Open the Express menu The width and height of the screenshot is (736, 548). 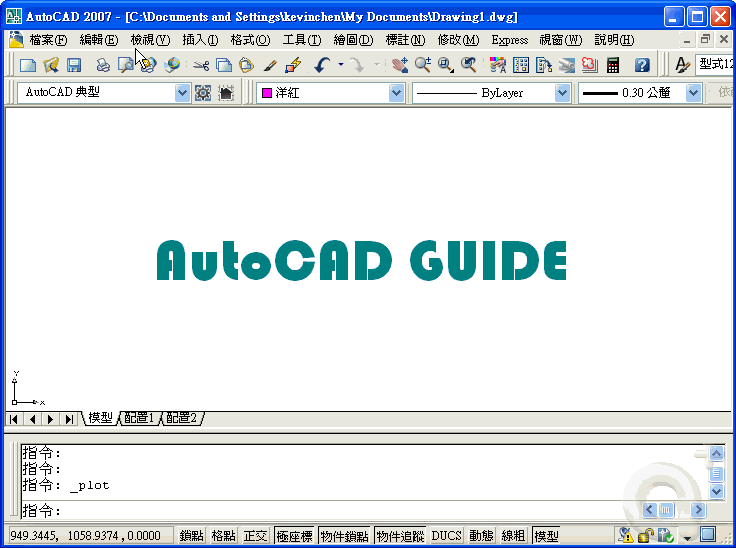[x=510, y=40]
